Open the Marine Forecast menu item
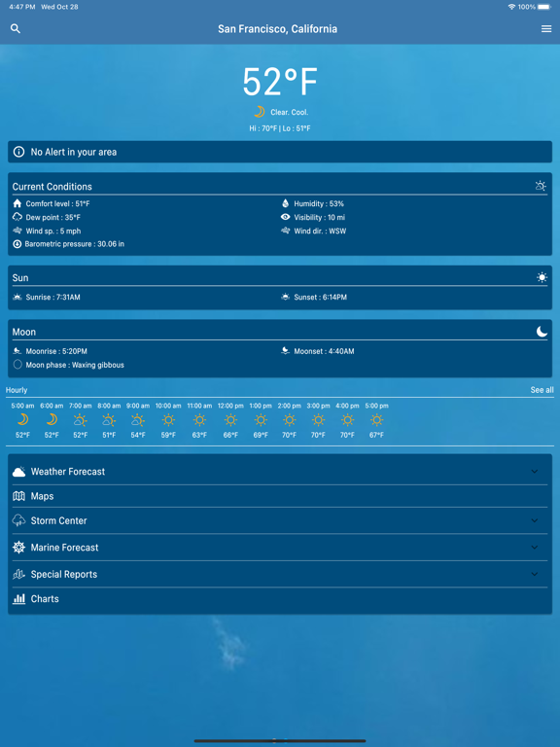Image resolution: width=560 pixels, height=747 pixels. click(x=280, y=548)
